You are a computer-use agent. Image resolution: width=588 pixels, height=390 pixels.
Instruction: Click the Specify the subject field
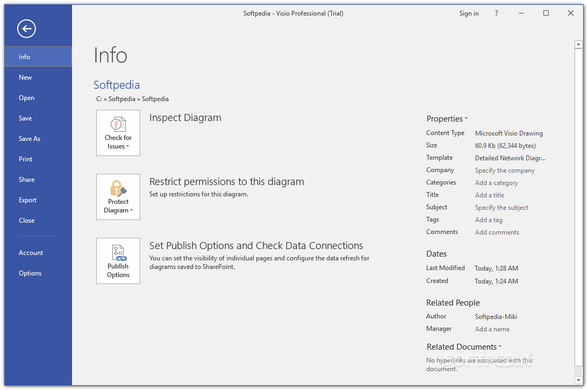pos(501,208)
